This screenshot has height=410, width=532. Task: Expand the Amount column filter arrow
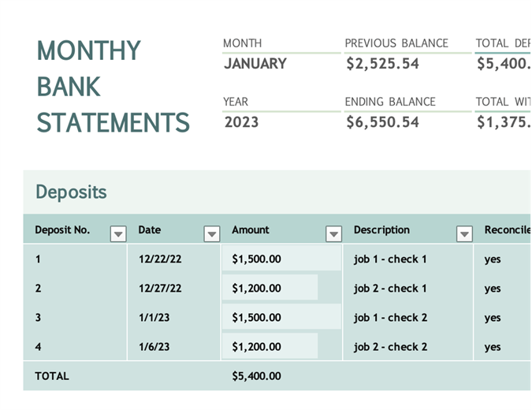pos(333,233)
